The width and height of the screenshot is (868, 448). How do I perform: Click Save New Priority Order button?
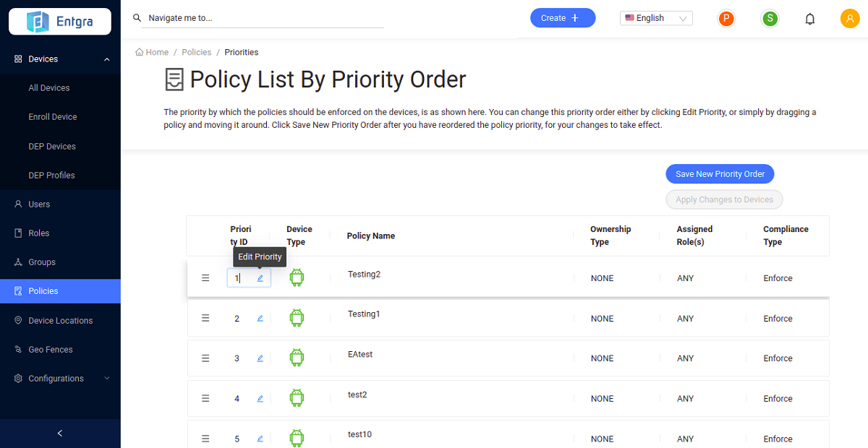[x=720, y=174]
